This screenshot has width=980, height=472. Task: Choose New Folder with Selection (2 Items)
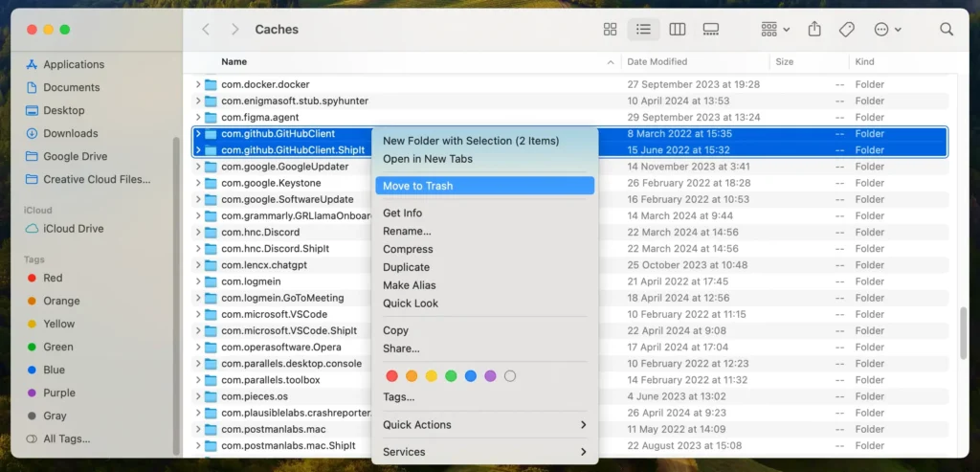(x=484, y=141)
